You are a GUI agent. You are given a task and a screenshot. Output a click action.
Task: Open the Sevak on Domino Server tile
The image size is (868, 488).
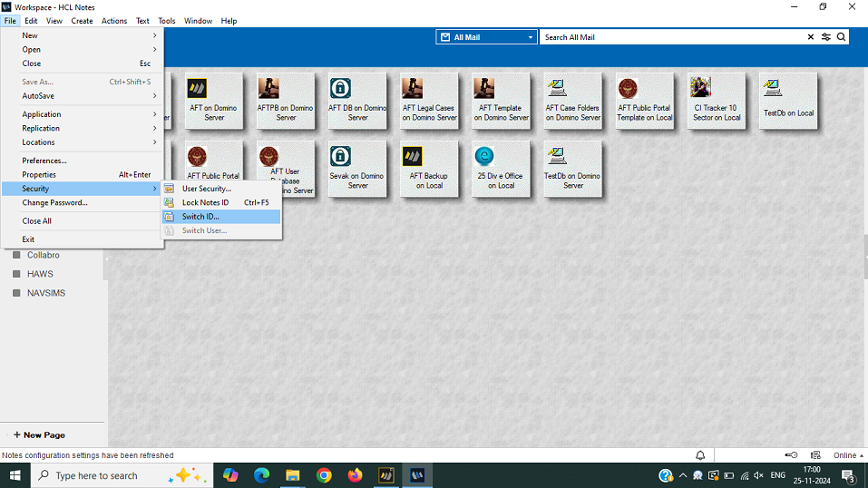(x=357, y=170)
